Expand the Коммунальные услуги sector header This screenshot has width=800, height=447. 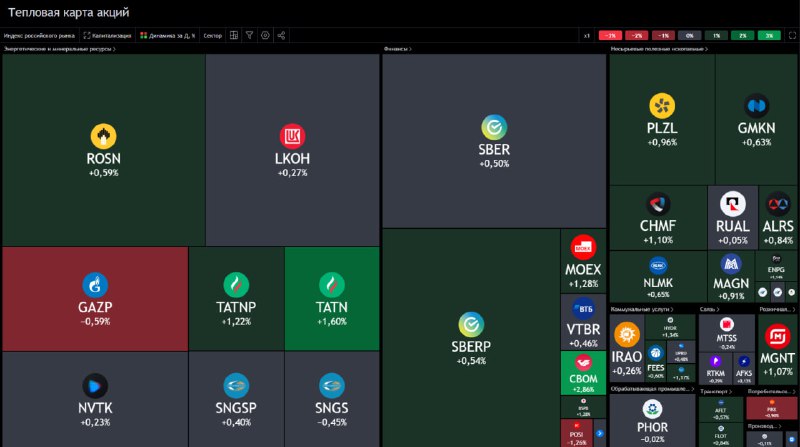642,309
